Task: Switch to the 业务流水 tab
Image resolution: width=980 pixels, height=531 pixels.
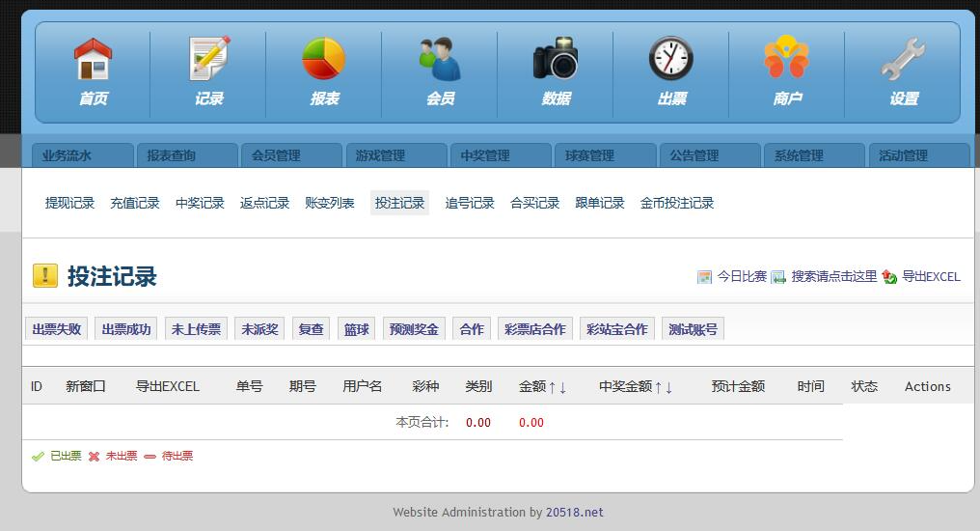Action: [x=83, y=155]
